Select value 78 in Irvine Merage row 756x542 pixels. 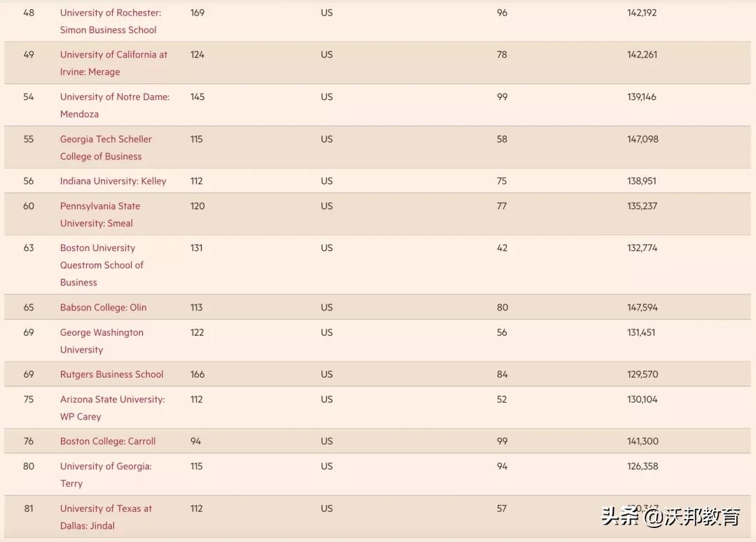pos(502,55)
